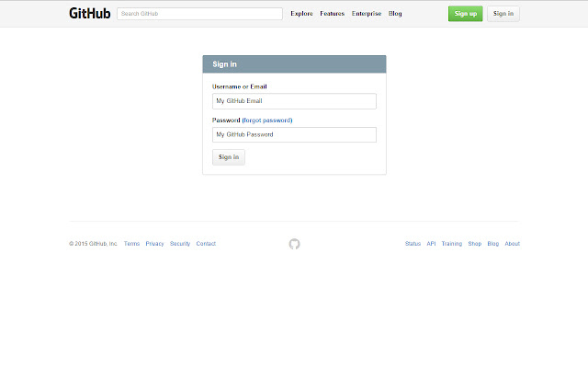
Task: Open the Privacy footer link
Action: point(154,244)
